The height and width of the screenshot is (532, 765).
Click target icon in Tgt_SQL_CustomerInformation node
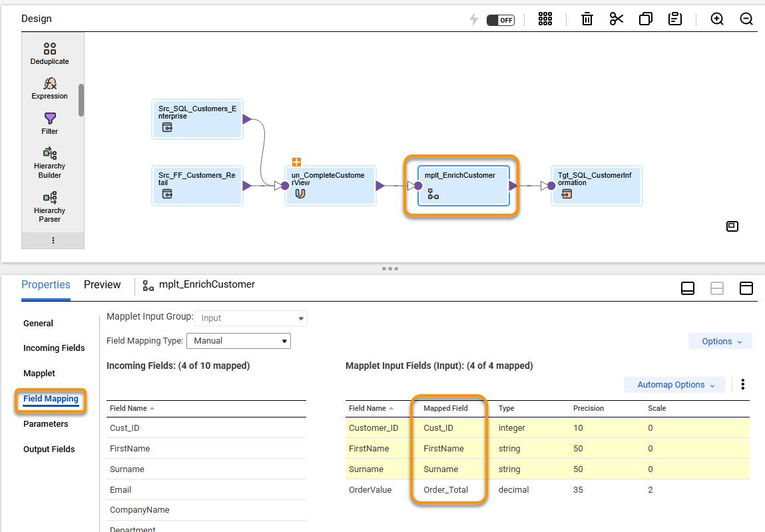coord(567,194)
